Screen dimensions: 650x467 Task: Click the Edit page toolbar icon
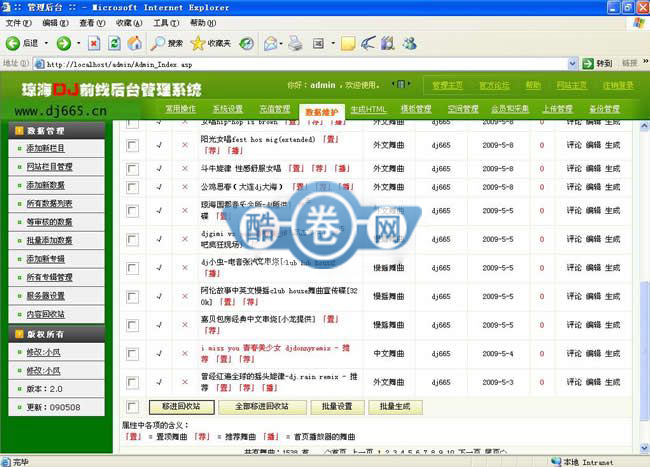click(318, 43)
